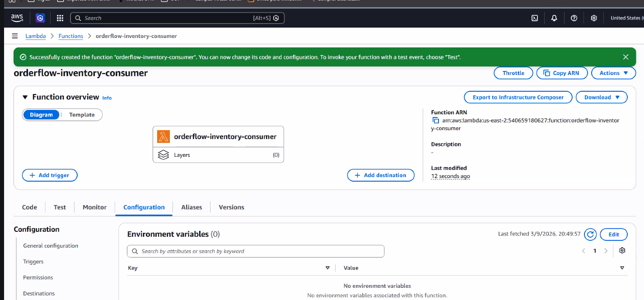Select Permissions in configuration sidebar

(38, 277)
